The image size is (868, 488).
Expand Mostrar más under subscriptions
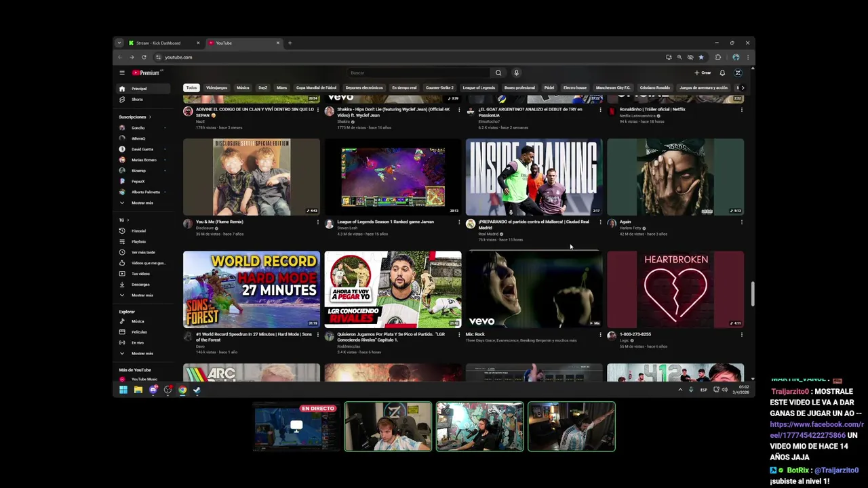tap(142, 203)
